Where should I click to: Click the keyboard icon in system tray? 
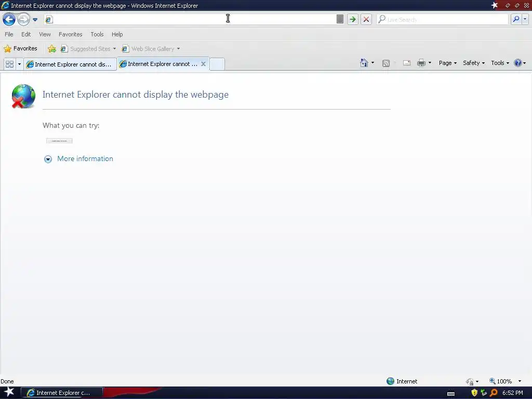[451, 394]
